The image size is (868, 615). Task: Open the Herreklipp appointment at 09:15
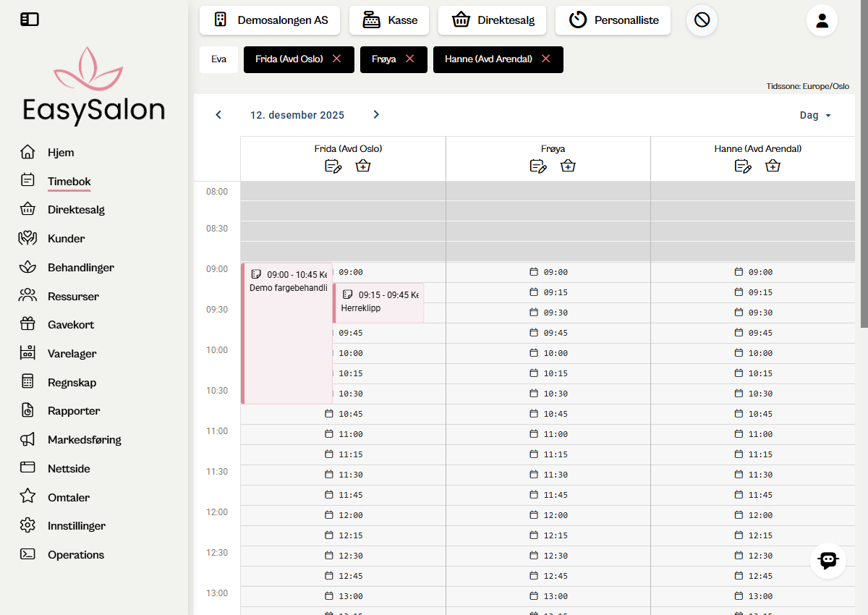pyautogui.click(x=378, y=303)
